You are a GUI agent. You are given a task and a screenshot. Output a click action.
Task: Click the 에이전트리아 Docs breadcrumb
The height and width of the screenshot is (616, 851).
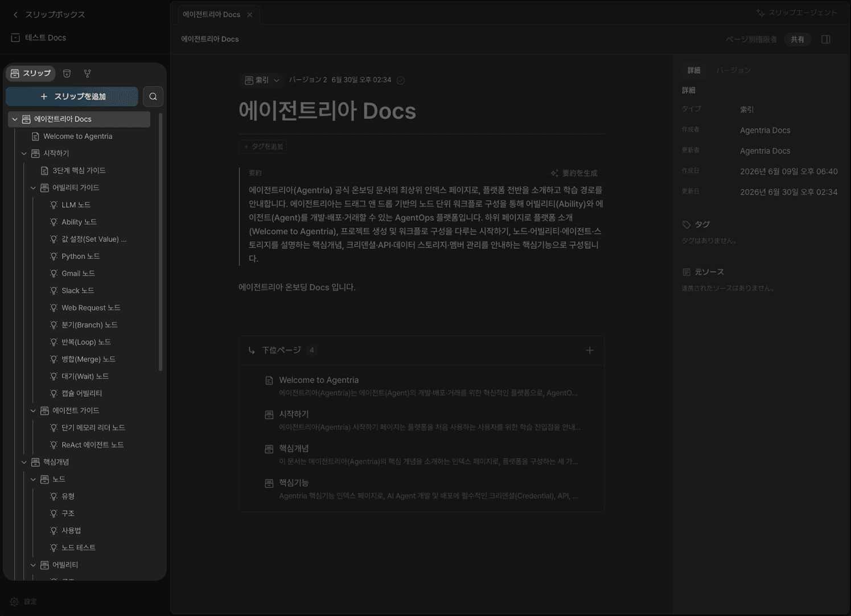pyautogui.click(x=210, y=39)
